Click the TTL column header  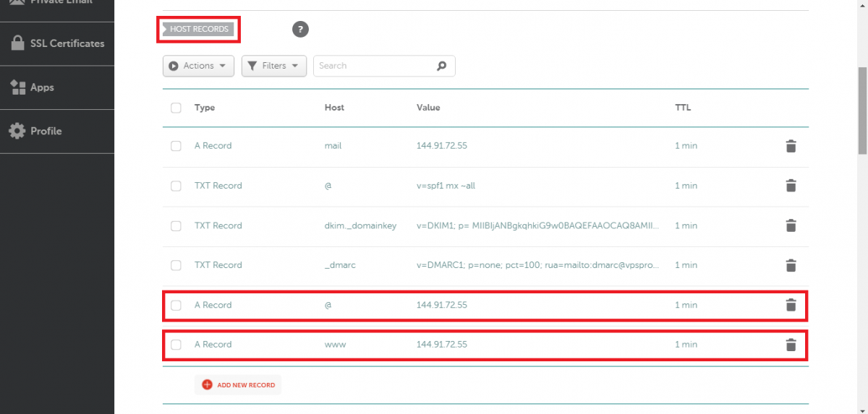point(683,108)
